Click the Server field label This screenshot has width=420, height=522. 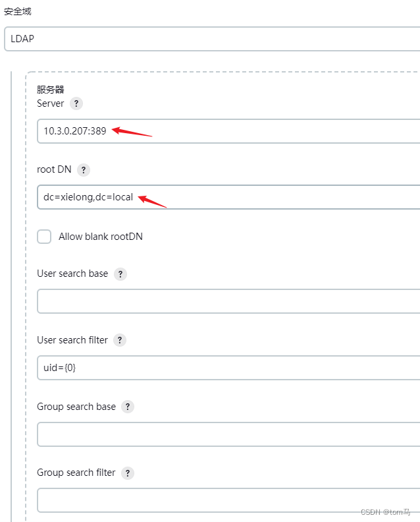[x=51, y=103]
